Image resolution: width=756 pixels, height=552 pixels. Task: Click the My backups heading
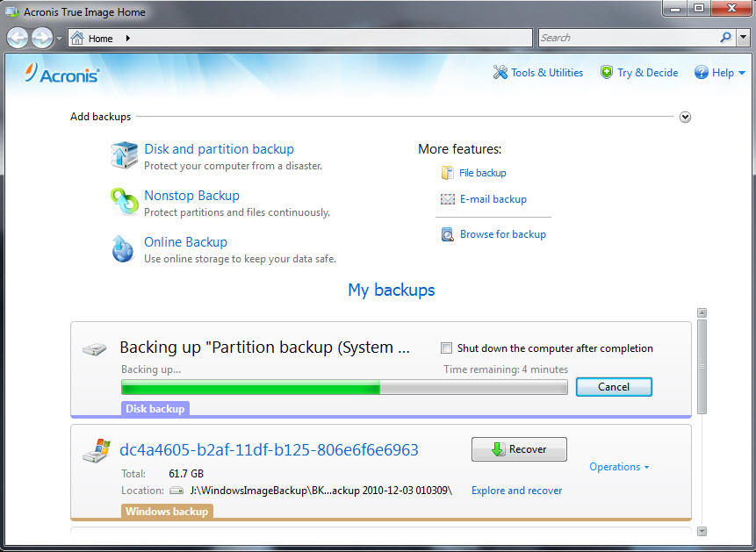(392, 290)
